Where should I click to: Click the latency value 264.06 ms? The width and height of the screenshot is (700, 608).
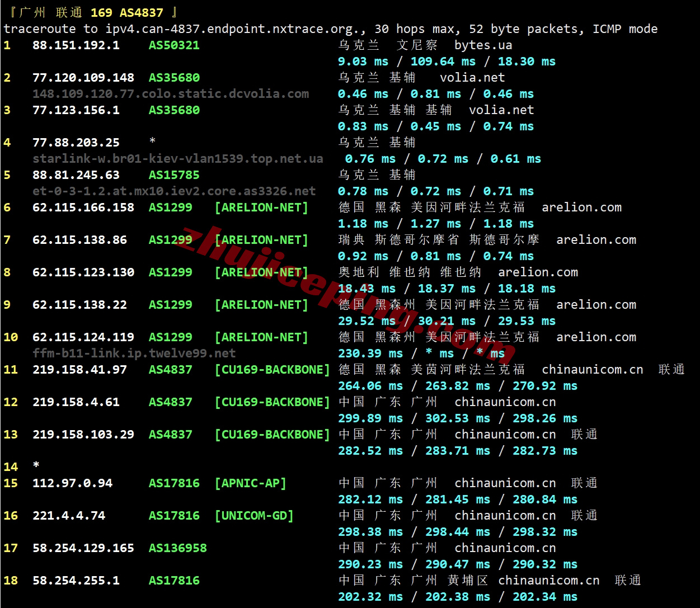[x=370, y=386]
